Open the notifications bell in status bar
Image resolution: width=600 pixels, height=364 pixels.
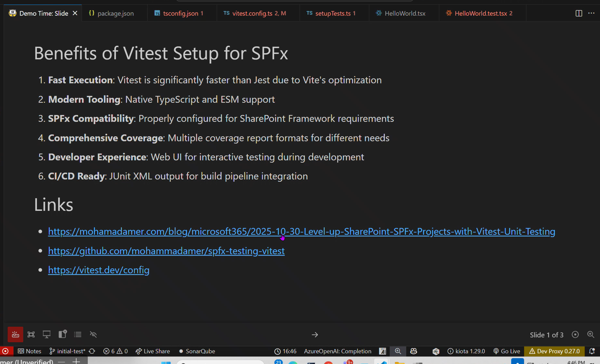(x=592, y=351)
